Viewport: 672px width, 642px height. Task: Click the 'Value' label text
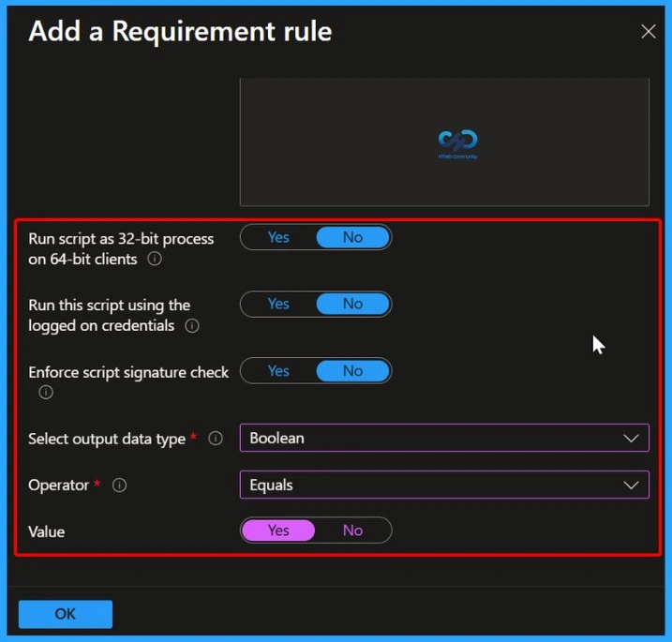(47, 531)
